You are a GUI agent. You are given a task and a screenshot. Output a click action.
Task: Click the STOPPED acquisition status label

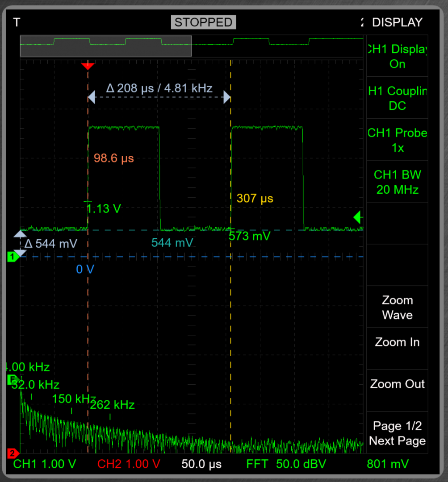coord(203,22)
